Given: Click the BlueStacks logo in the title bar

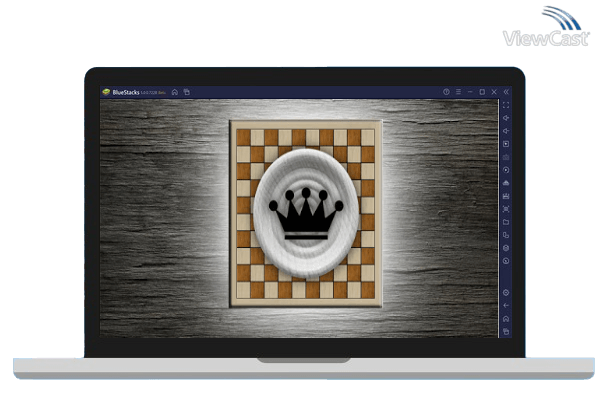Looking at the screenshot, I should [106, 92].
